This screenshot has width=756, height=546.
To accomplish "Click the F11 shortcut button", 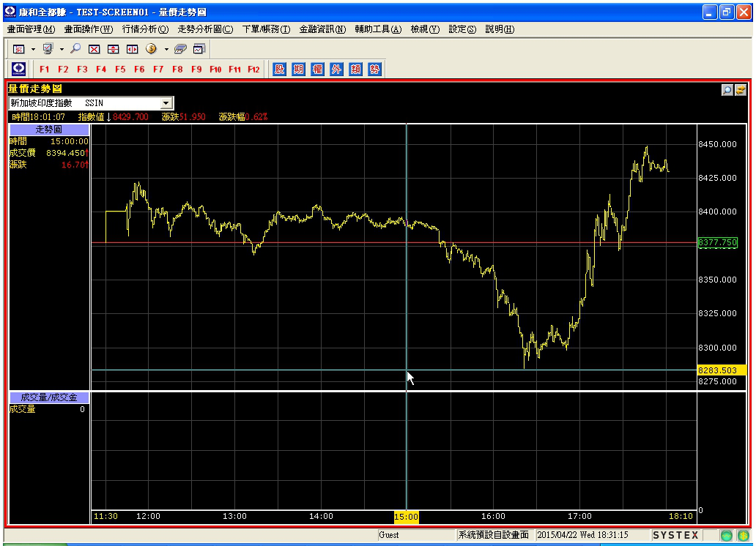I will [235, 70].
